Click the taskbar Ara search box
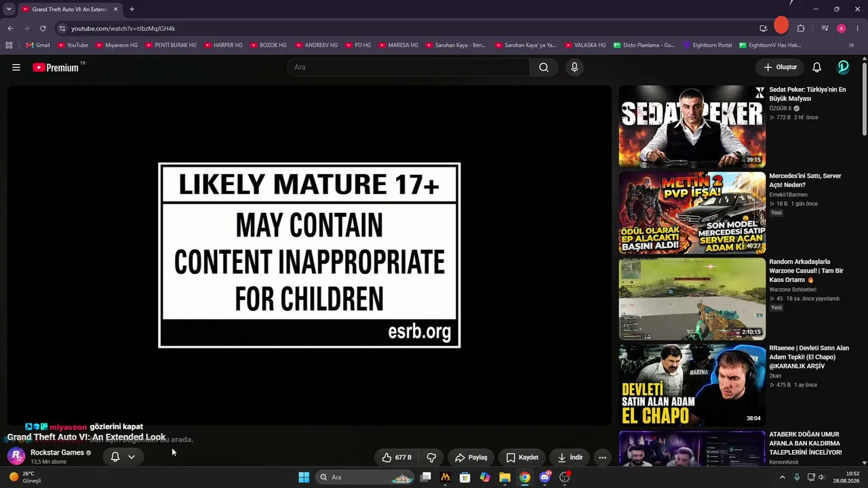The height and width of the screenshot is (488, 868). pyautogui.click(x=366, y=477)
